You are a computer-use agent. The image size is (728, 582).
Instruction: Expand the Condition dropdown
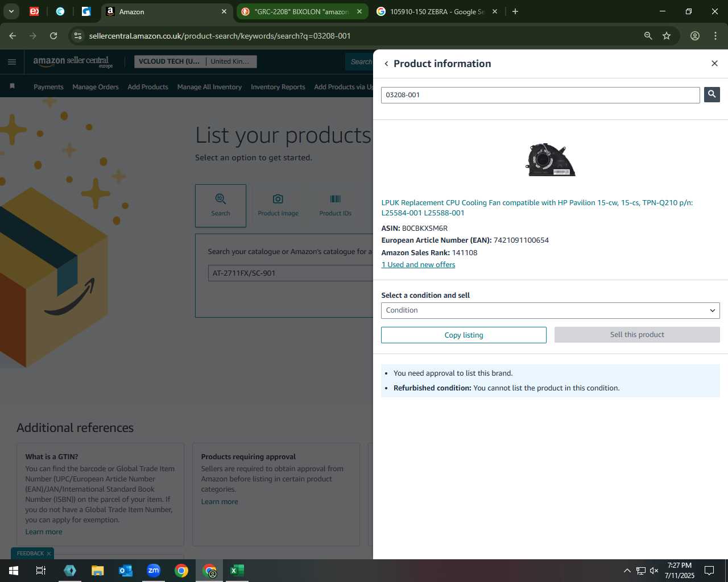pos(550,310)
